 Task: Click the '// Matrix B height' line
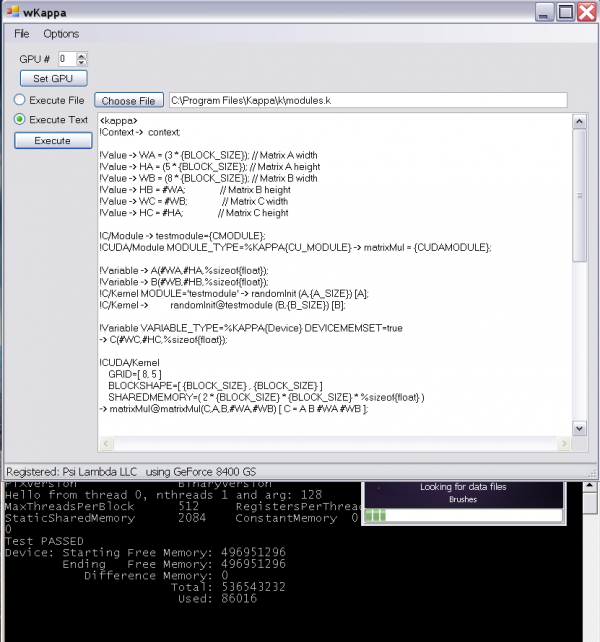[195, 190]
